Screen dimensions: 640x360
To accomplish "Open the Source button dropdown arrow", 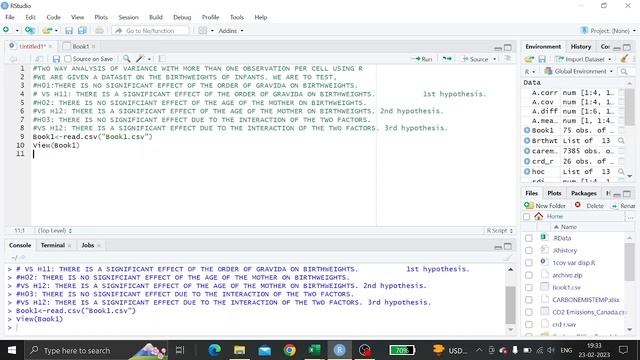I will click(x=495, y=59).
